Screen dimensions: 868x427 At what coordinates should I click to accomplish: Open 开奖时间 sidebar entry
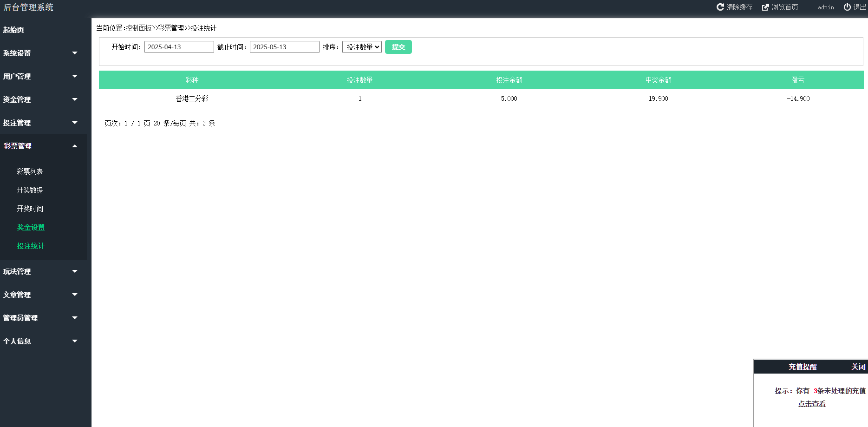tap(30, 209)
